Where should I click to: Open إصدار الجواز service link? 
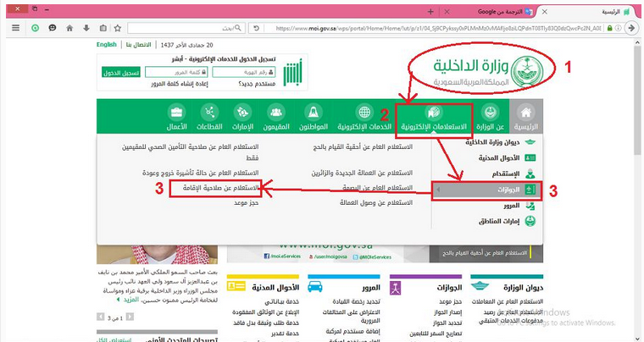[x=448, y=312]
